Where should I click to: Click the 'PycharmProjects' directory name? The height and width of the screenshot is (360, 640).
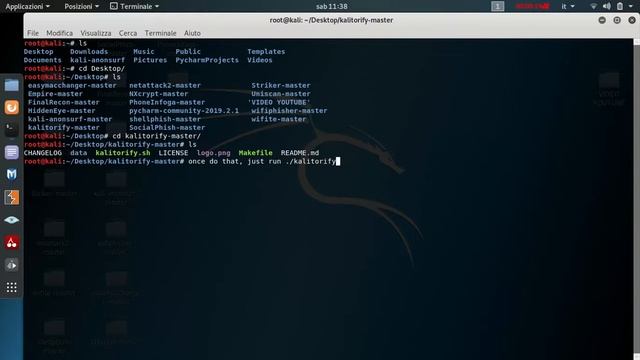(207, 60)
